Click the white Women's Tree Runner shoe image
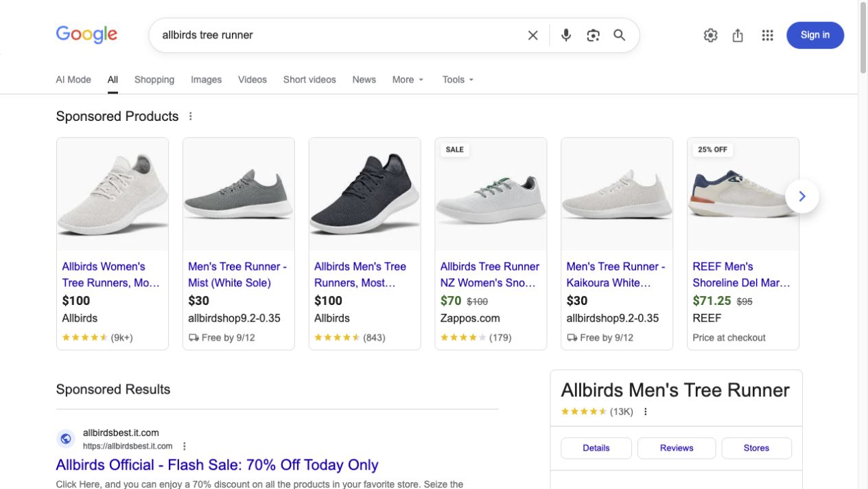 click(113, 194)
